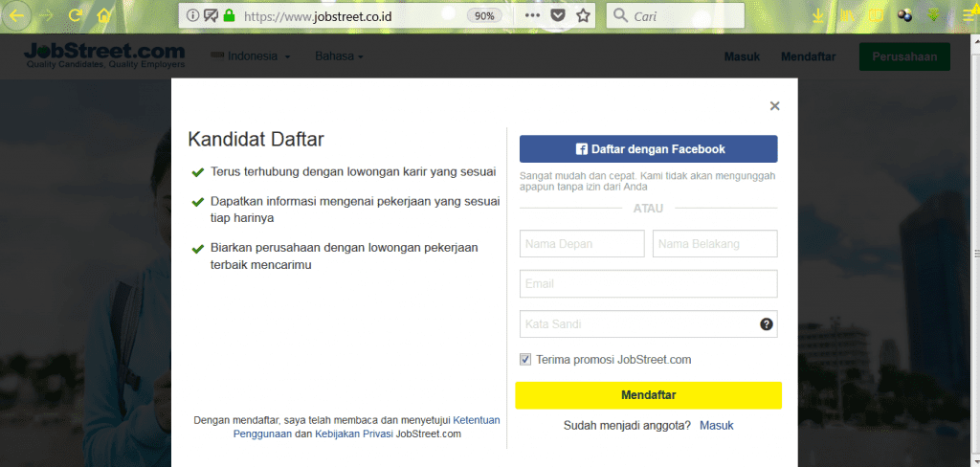This screenshot has height=467, width=980.
Task: Bookmark this page with the star icon
Action: [583, 15]
